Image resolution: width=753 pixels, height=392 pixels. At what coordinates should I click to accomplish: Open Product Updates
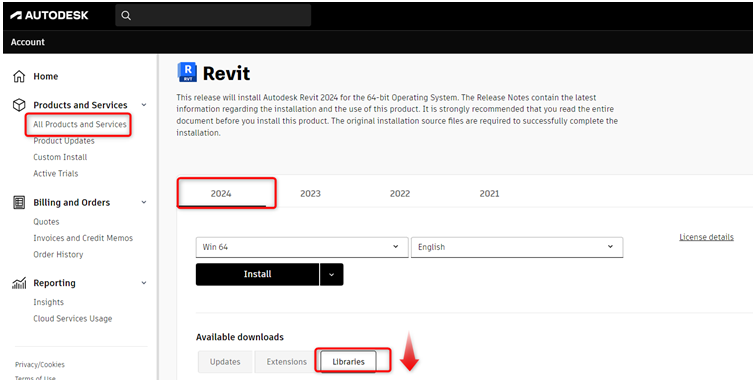point(64,141)
